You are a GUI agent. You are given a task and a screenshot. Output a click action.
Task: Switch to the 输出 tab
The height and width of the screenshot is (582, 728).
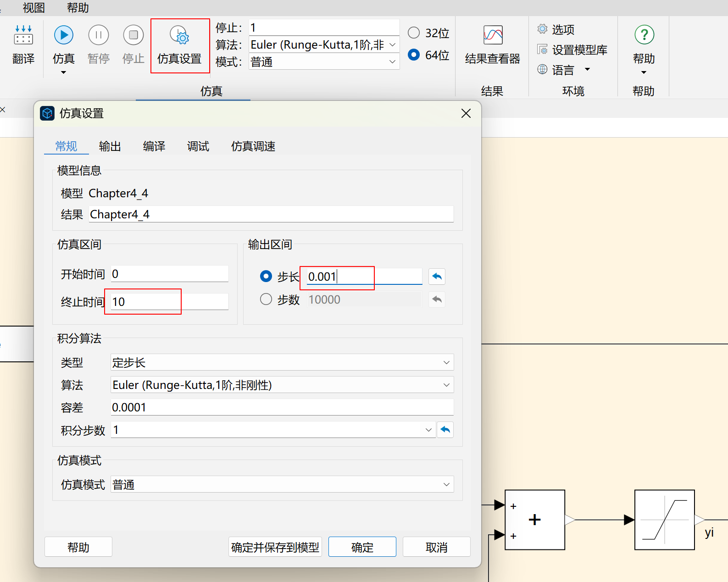(x=110, y=146)
